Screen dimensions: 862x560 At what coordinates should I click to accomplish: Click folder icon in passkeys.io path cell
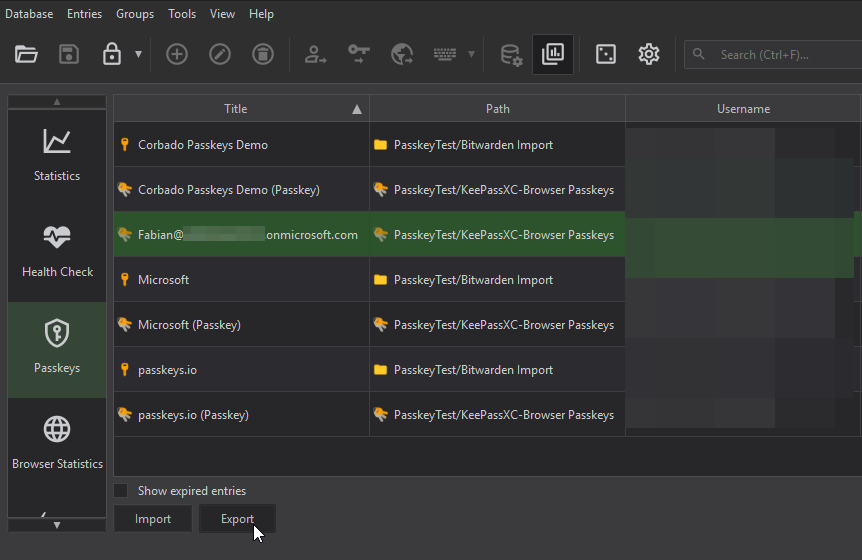pyautogui.click(x=380, y=370)
